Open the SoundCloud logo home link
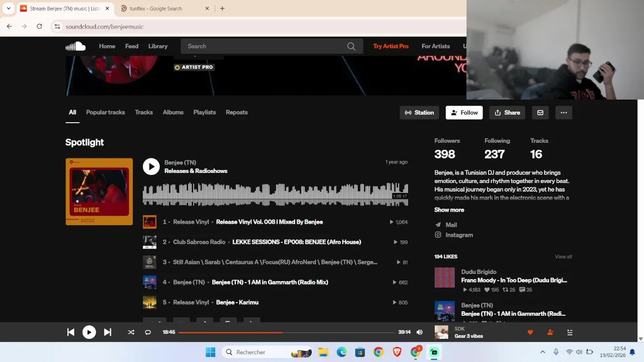The height and width of the screenshot is (362, 644). click(75, 46)
